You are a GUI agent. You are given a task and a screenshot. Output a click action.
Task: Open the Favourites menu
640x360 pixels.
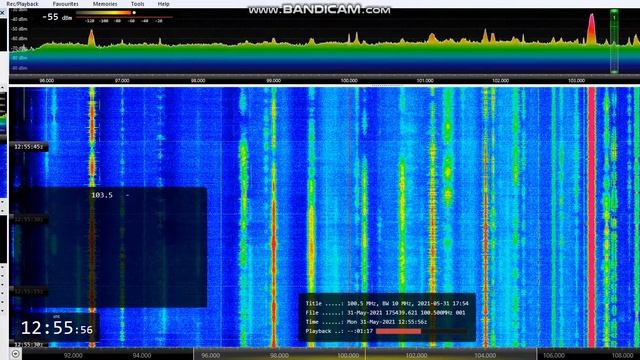click(66, 4)
